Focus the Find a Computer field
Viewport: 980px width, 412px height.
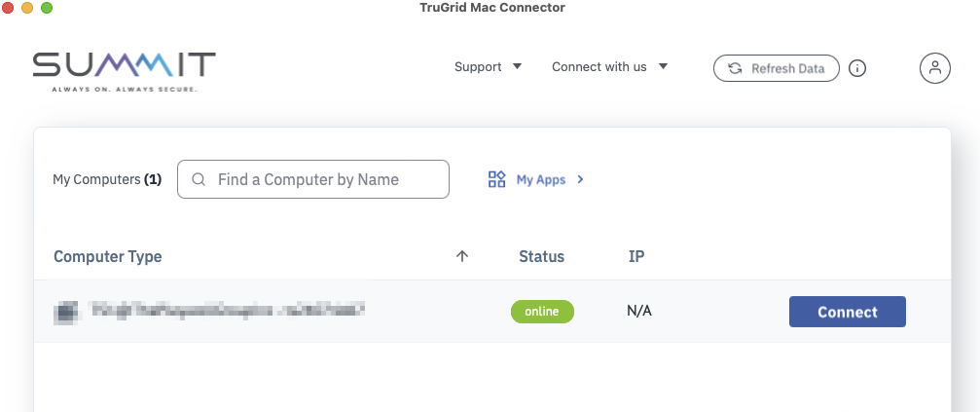[313, 179]
